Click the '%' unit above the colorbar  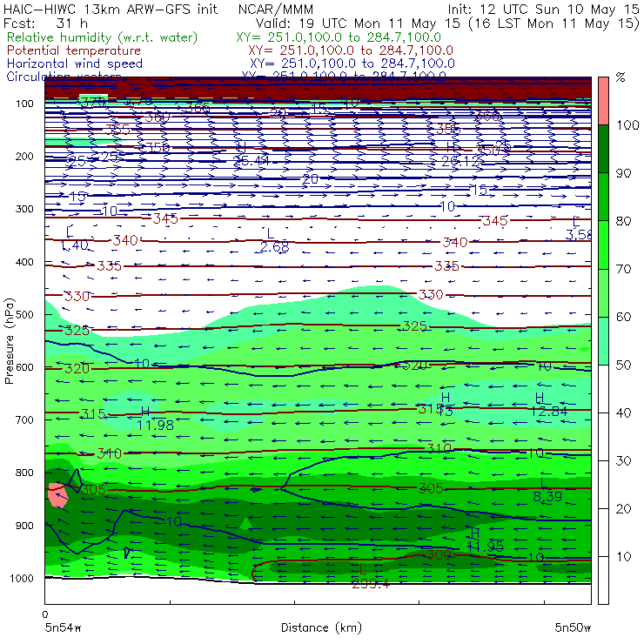click(x=621, y=77)
